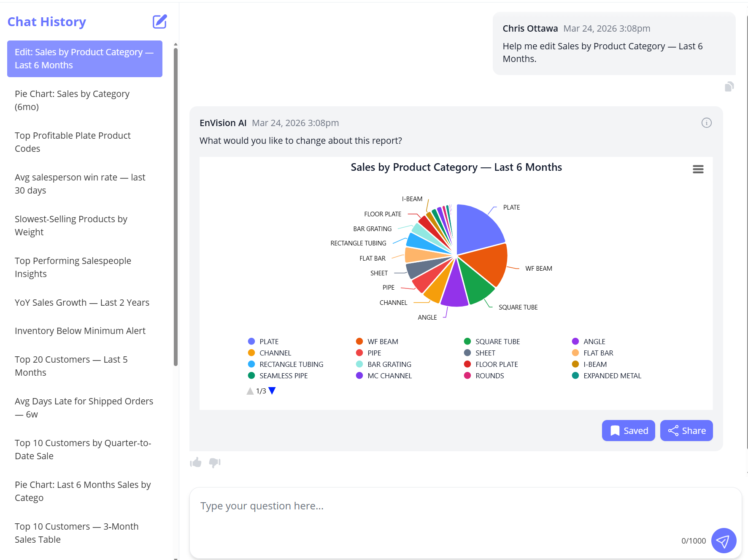The height and width of the screenshot is (560, 748).
Task: Click the chat history scrollbar
Action: click(x=176, y=207)
